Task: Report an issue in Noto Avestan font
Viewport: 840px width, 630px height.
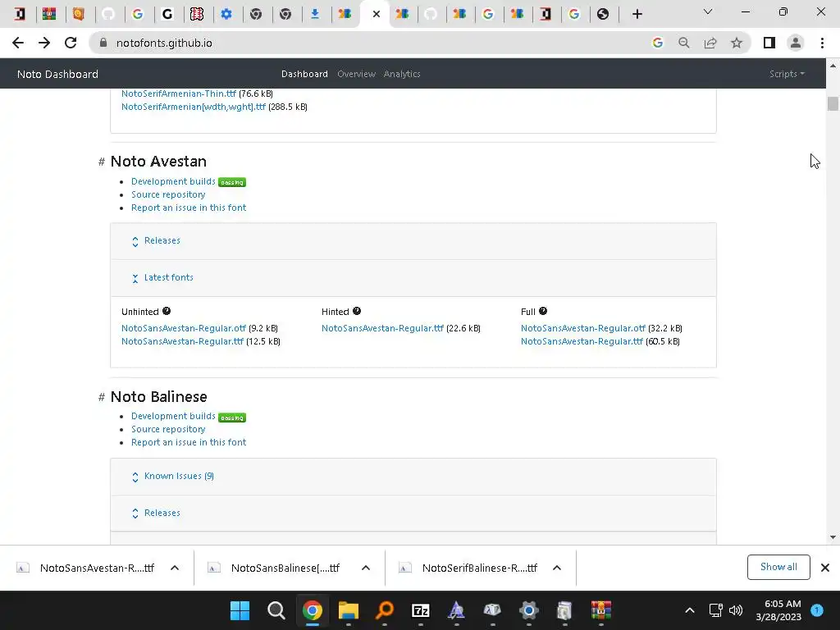Action: pyautogui.click(x=189, y=208)
